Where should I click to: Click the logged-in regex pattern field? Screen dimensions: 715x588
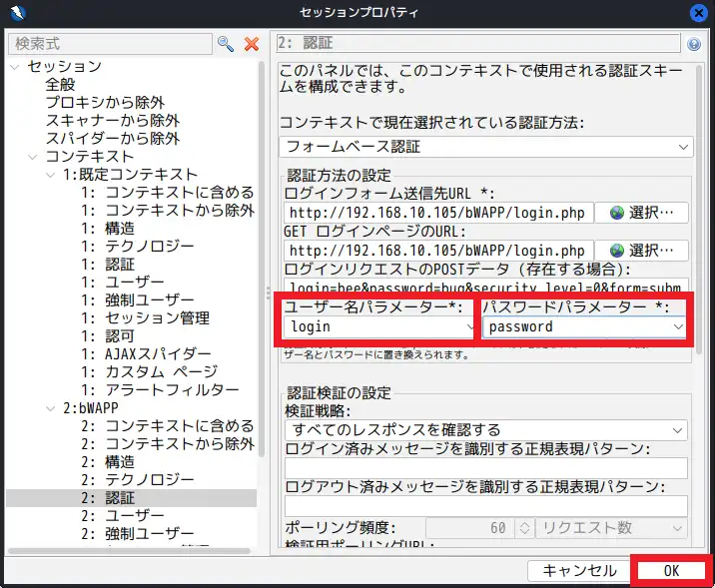pyautogui.click(x=486, y=468)
